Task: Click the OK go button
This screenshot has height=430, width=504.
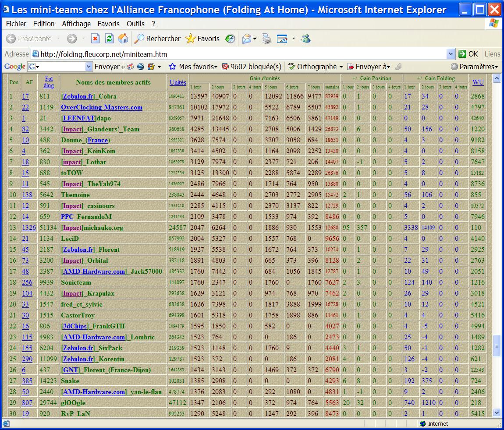Action: tap(468, 54)
